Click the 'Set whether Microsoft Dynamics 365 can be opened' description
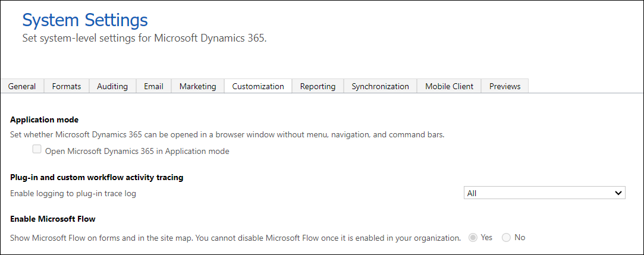The width and height of the screenshot is (644, 255). (228, 135)
